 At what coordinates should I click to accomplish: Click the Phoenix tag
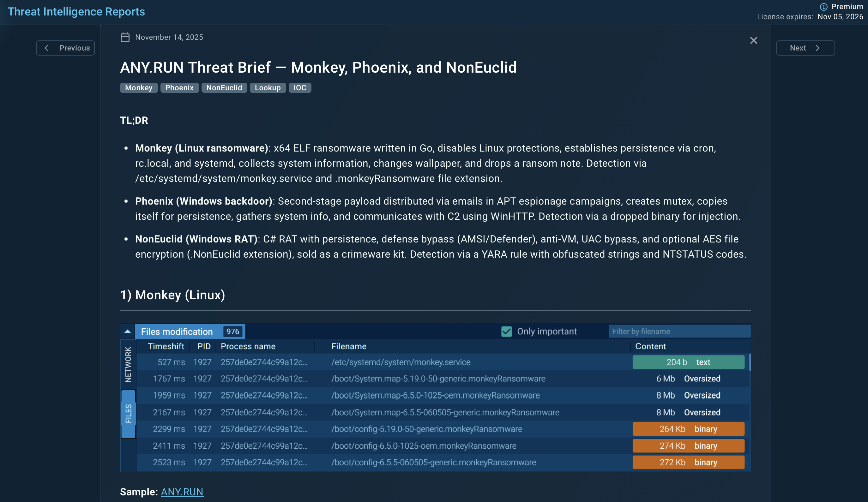tap(179, 88)
